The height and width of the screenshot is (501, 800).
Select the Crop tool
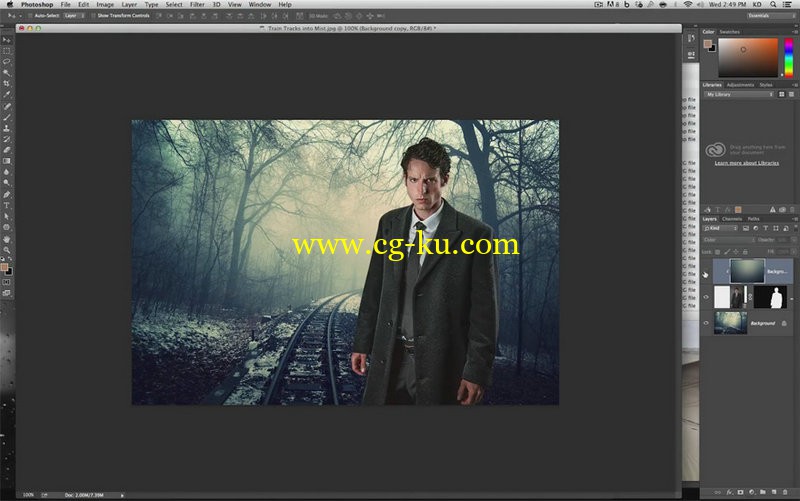(x=7, y=84)
